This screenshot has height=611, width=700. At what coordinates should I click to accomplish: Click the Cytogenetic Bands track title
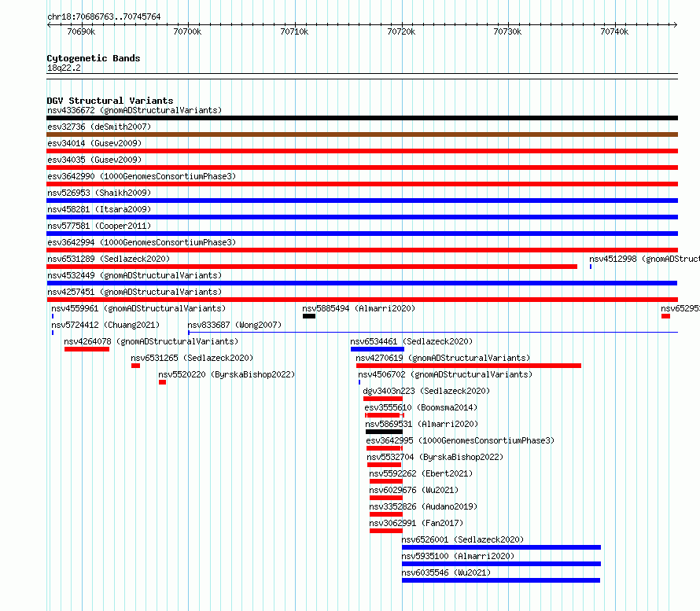[x=94, y=58]
